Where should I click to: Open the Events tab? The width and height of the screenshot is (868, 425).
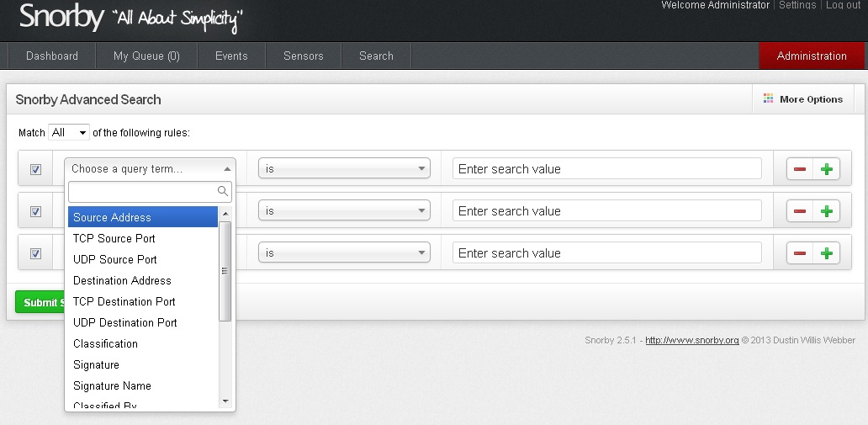click(x=231, y=56)
